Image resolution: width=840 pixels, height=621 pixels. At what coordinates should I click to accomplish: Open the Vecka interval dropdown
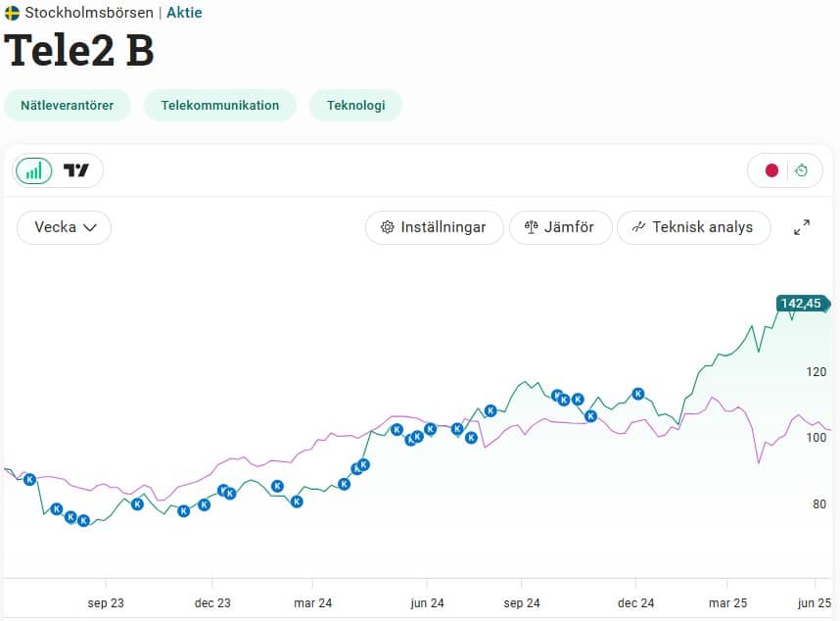point(65,227)
